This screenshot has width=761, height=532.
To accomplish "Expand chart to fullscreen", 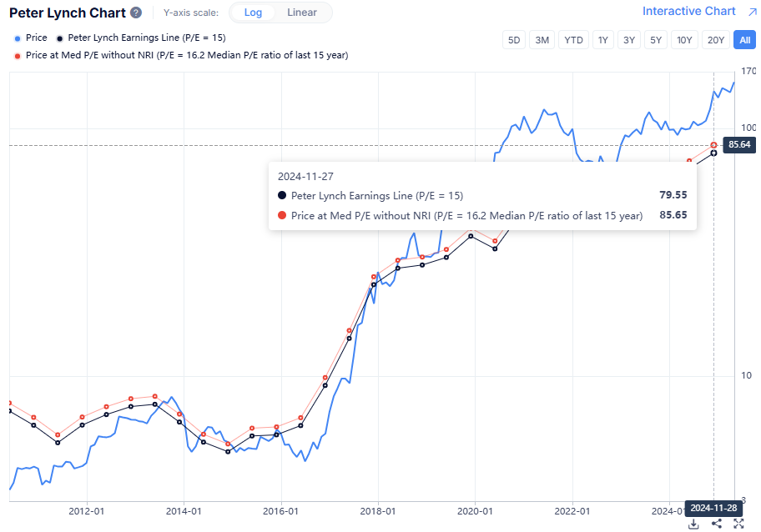I will click(x=738, y=524).
